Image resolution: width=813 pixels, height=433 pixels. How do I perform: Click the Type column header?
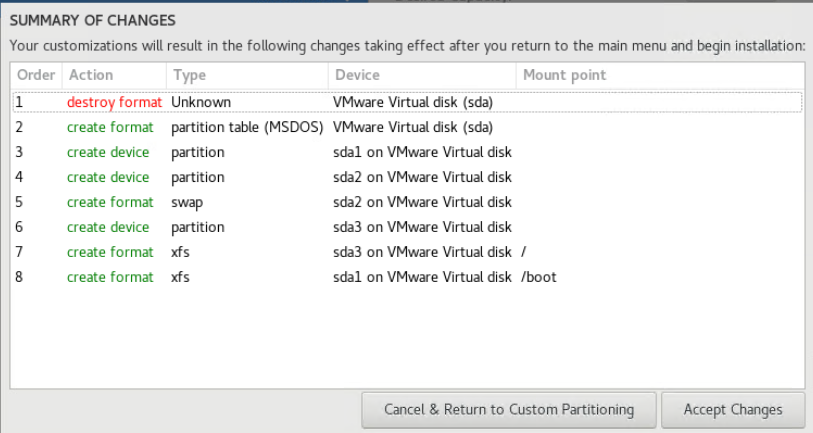(x=189, y=75)
